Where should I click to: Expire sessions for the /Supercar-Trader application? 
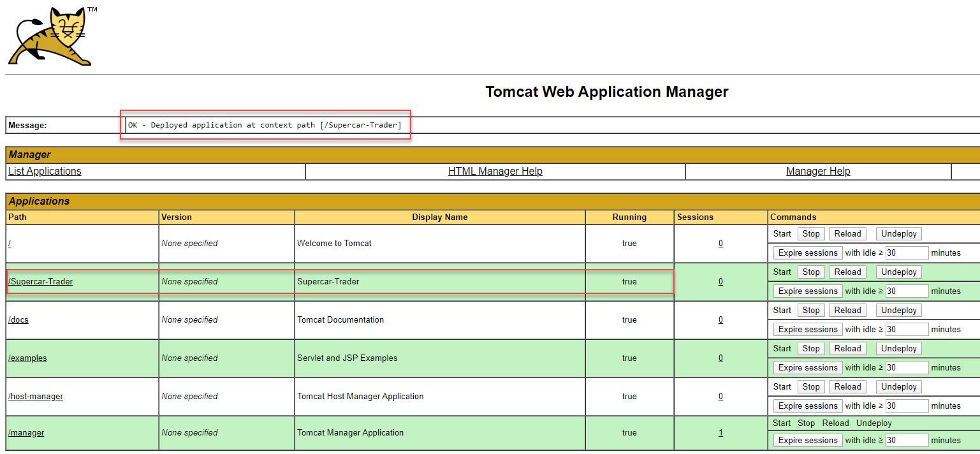click(808, 291)
